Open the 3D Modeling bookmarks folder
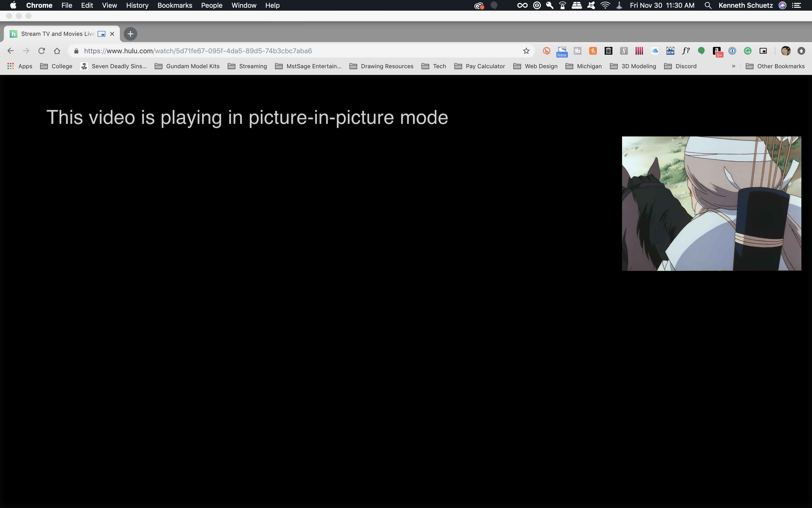This screenshot has width=812, height=508. pos(633,66)
